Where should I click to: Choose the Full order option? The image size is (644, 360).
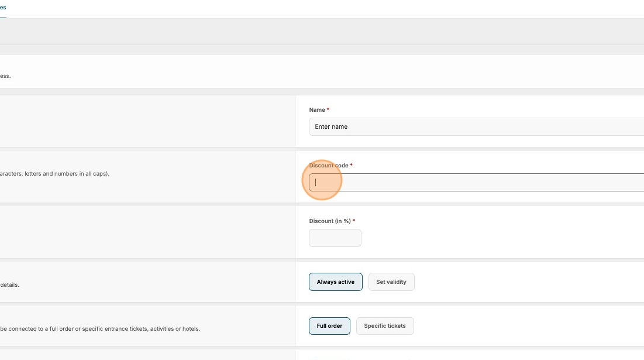[329, 326]
